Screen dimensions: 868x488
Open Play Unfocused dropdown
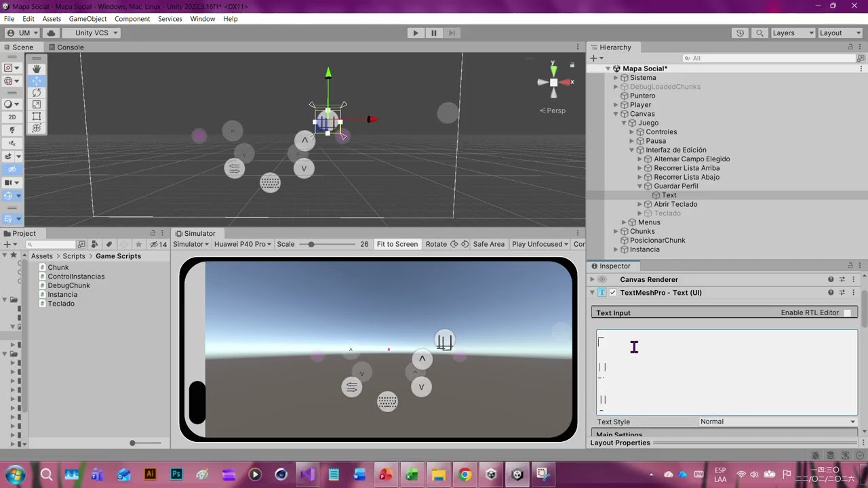tap(540, 244)
